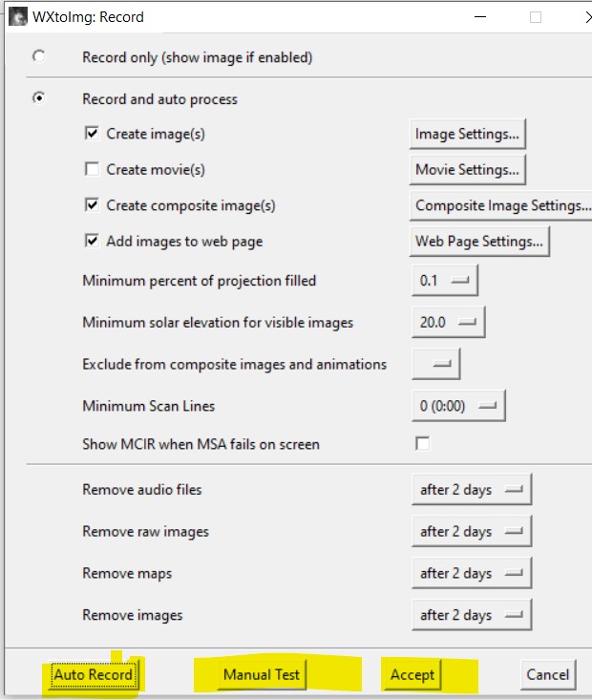Open the Minimum solar elevation 20.0 dropdown
The width and height of the screenshot is (592, 700).
click(448, 322)
